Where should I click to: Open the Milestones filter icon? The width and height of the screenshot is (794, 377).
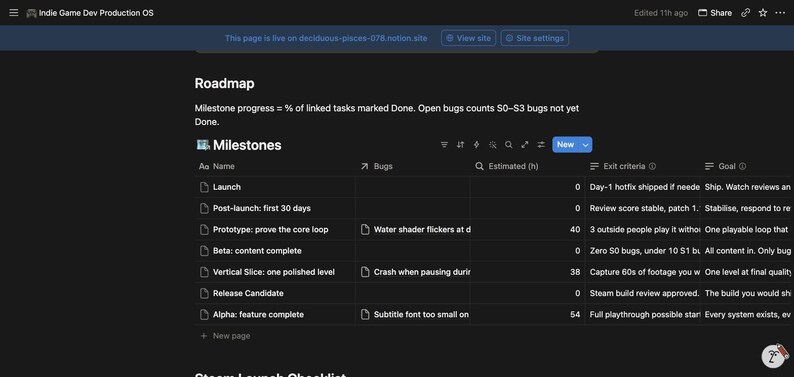pos(444,145)
